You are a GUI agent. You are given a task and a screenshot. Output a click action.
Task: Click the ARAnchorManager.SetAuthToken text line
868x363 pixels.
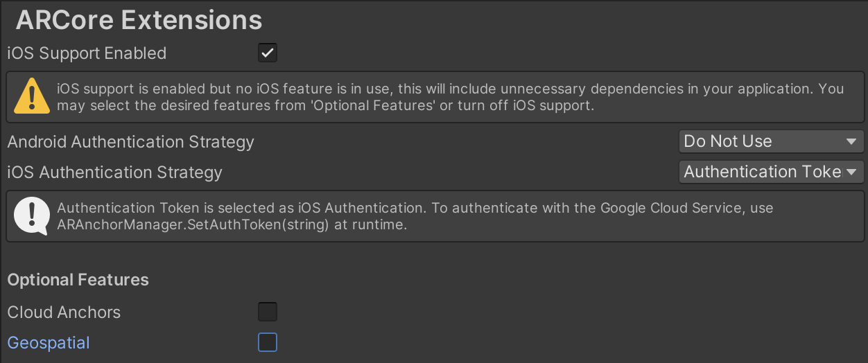click(x=232, y=225)
